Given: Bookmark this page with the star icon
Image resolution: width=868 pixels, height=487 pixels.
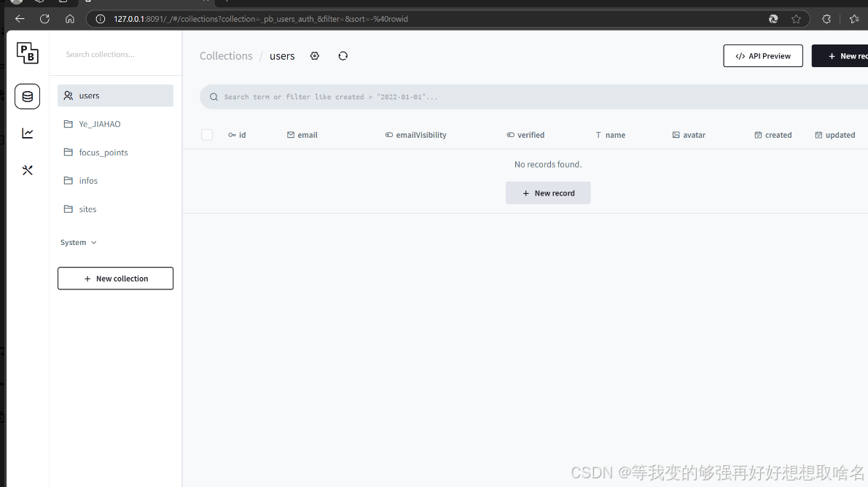Looking at the screenshot, I should click(796, 19).
